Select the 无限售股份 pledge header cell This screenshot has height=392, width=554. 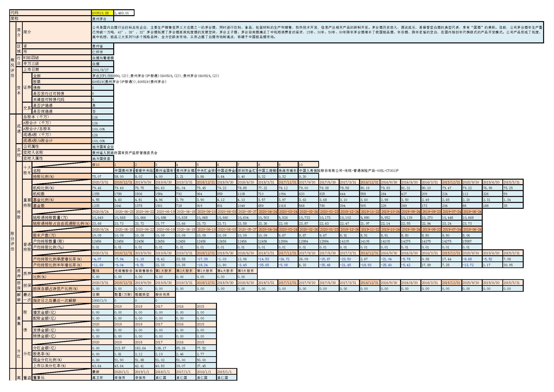click(124, 271)
